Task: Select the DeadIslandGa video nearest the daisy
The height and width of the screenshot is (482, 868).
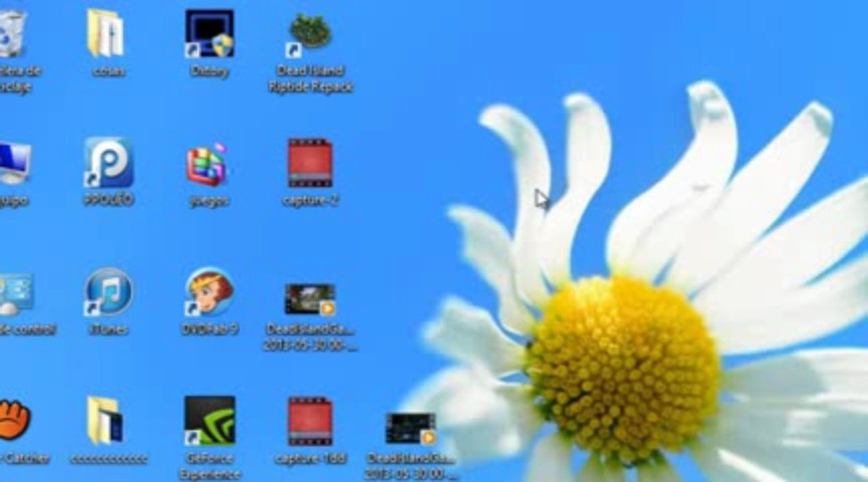Action: 411,428
